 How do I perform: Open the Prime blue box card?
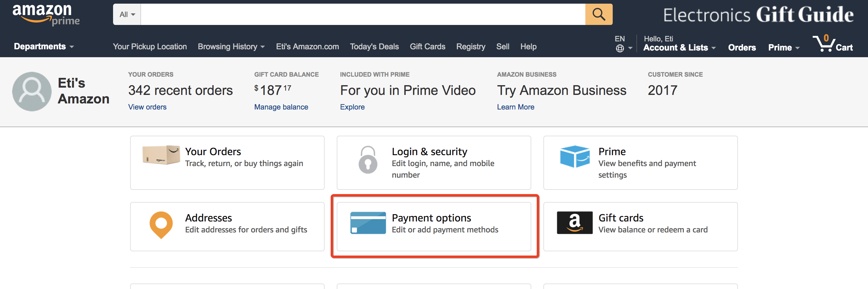640,162
